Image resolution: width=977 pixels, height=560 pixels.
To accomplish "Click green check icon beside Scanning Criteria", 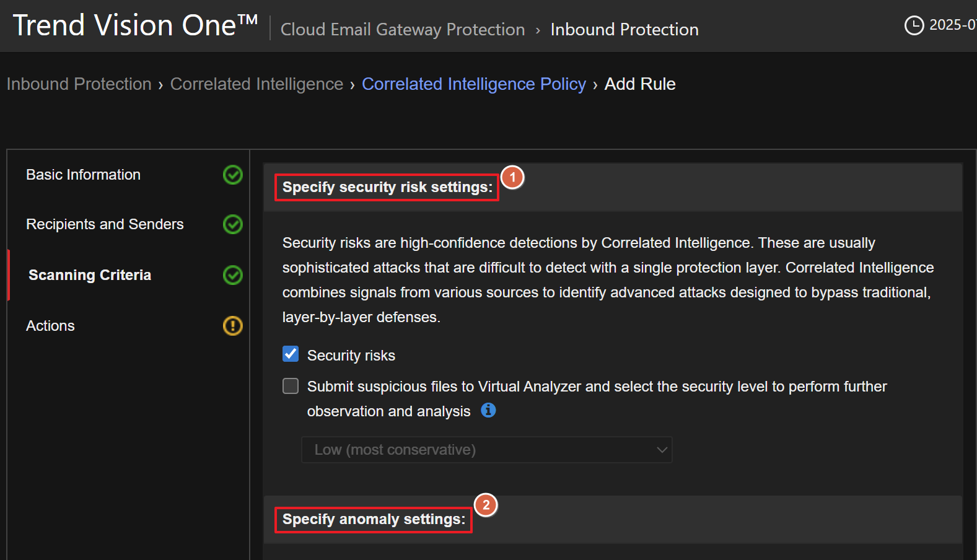I will (232, 275).
